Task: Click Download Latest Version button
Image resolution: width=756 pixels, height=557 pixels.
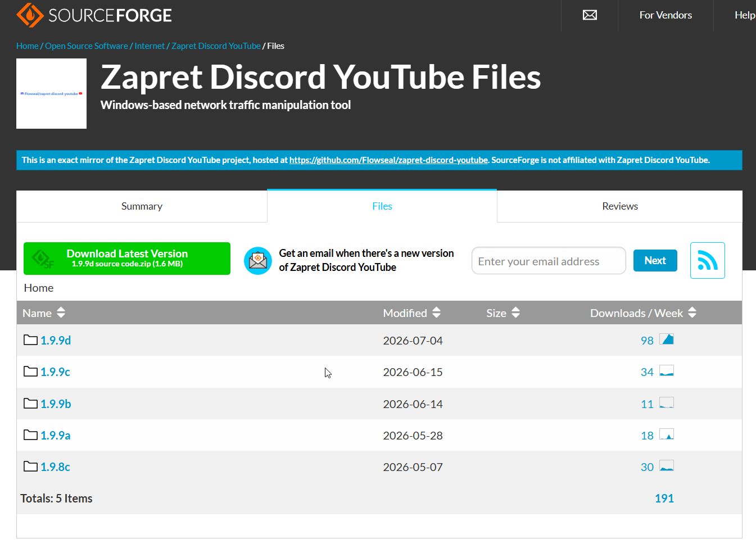Action: pyautogui.click(x=127, y=259)
